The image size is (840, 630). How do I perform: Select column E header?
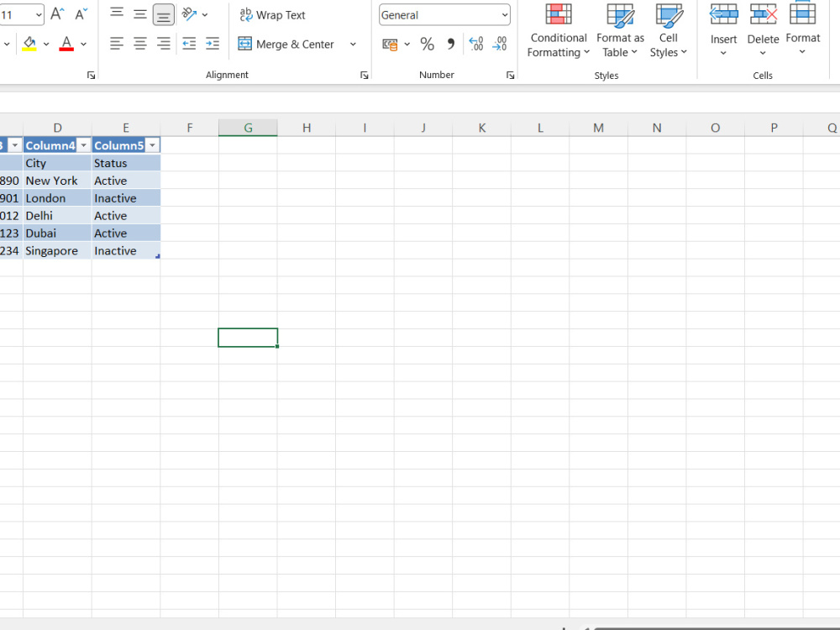tap(126, 128)
